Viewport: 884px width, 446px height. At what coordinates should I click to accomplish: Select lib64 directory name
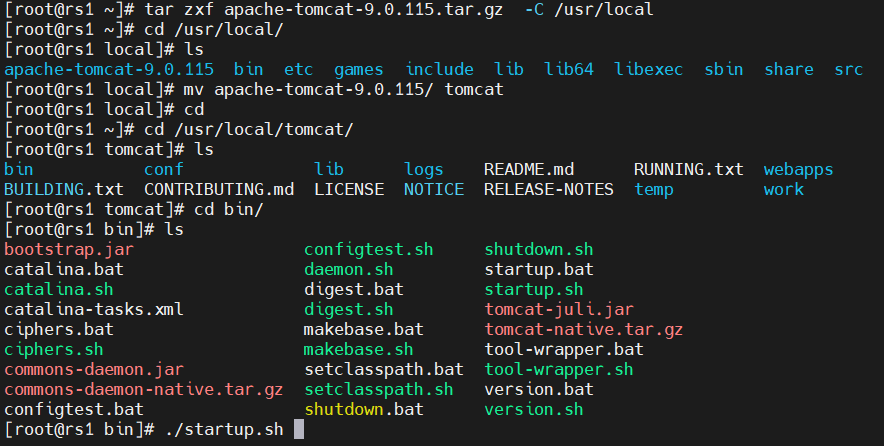569,69
